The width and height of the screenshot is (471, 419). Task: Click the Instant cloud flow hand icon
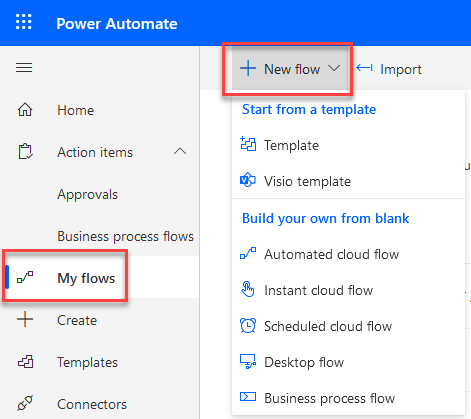248,289
